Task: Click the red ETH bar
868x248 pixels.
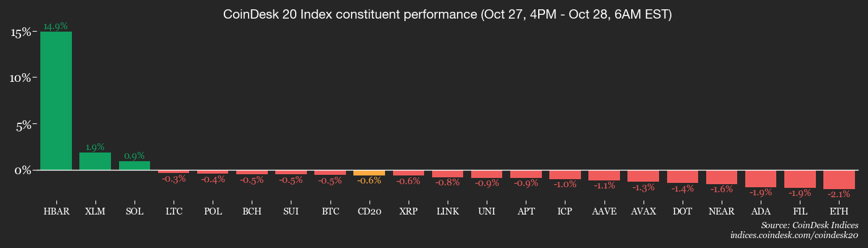Action: pos(839,179)
